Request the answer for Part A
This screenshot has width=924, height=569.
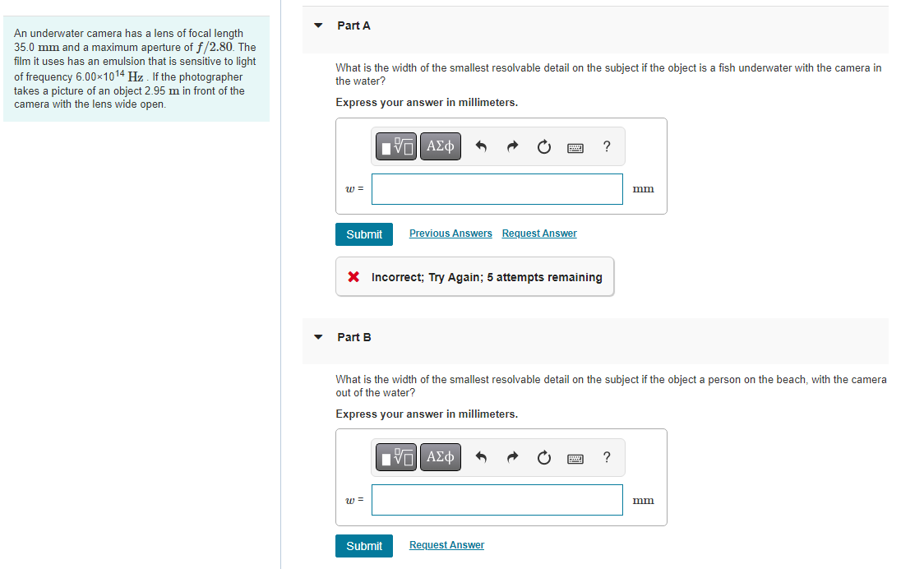pos(538,234)
